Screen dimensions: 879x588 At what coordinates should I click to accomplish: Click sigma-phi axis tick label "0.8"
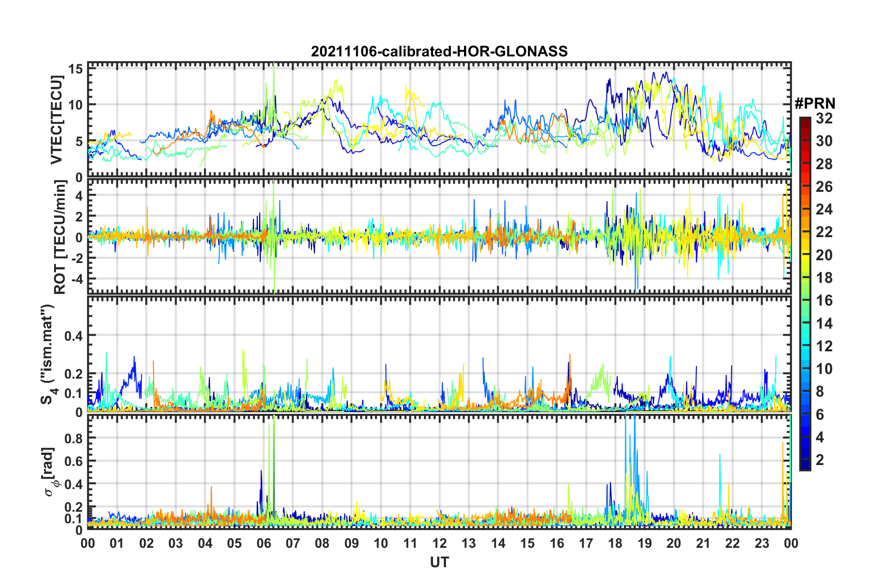tap(73, 438)
